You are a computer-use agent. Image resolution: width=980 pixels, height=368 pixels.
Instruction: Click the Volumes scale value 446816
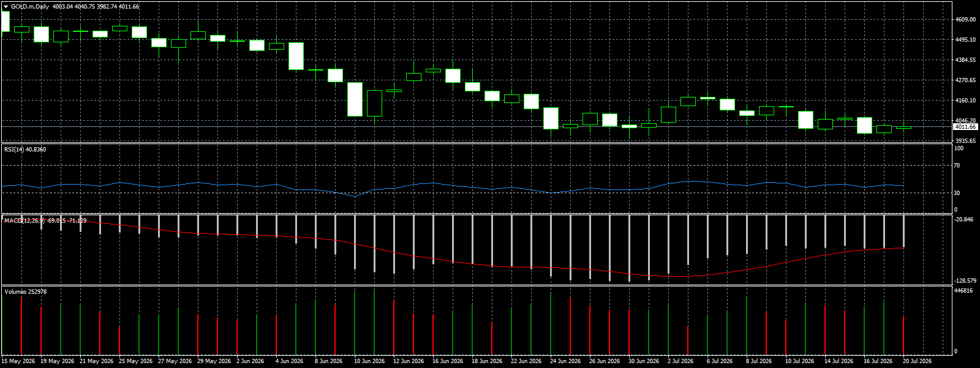pyautogui.click(x=964, y=291)
